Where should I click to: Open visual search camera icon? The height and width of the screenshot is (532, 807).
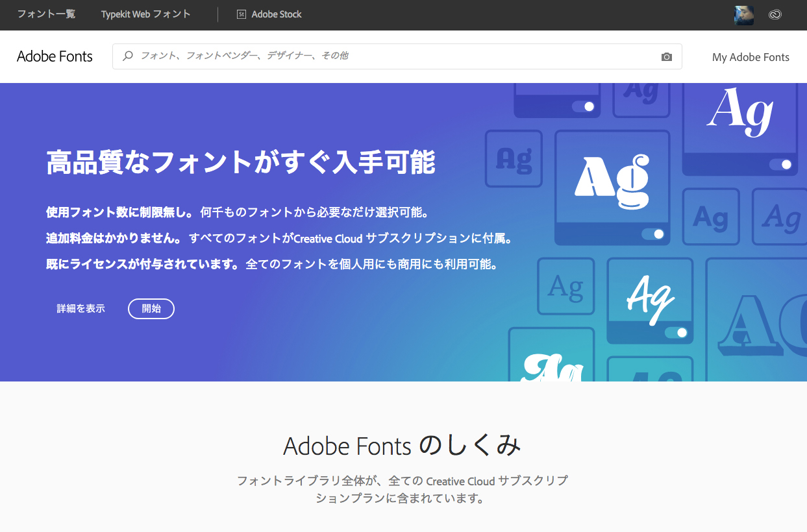pos(667,57)
